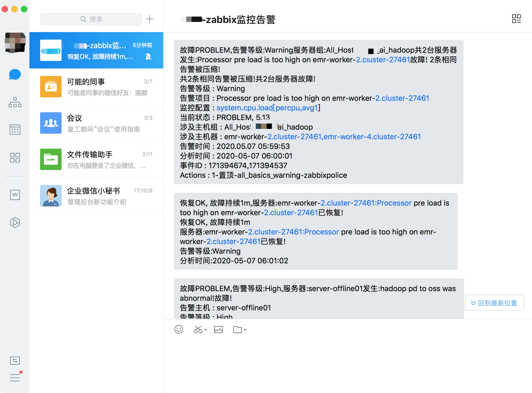Click the blurred profile avatar
Screen dimensions: 532x393
click(x=15, y=43)
